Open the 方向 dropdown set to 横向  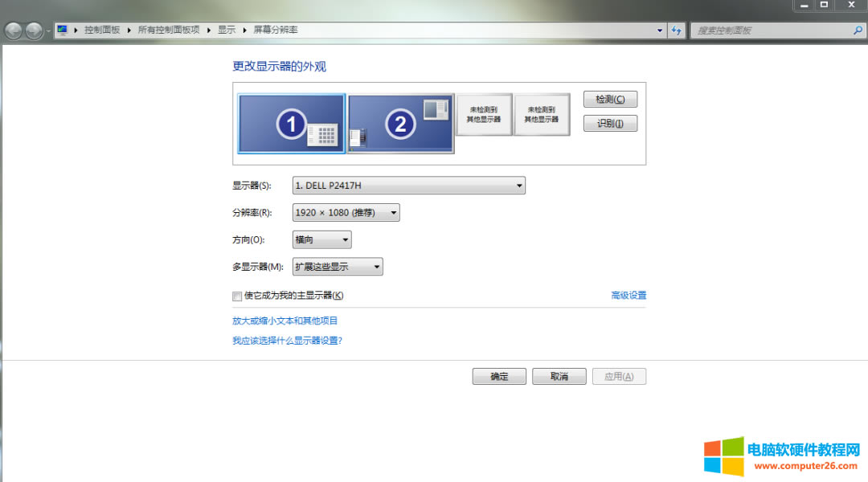321,239
